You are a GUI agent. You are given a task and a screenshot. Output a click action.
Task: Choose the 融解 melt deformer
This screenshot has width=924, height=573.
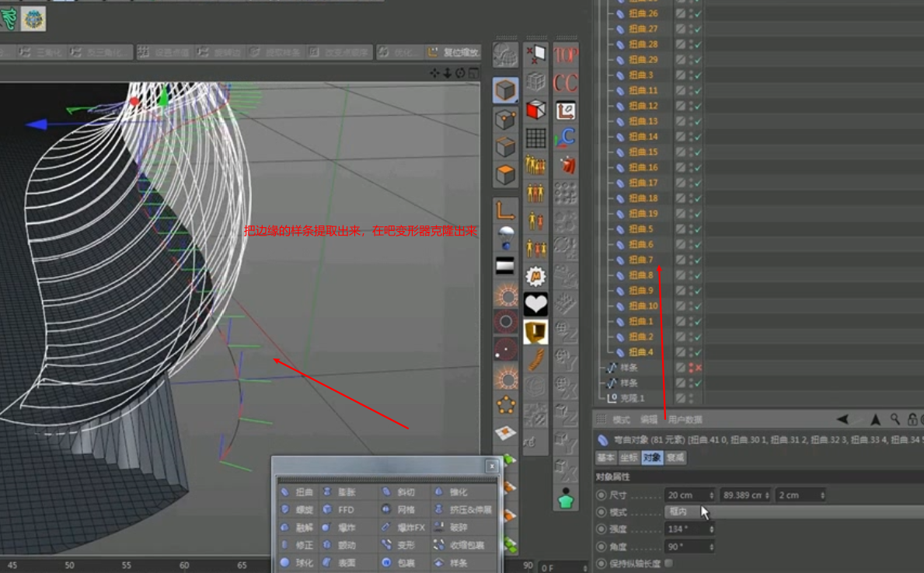[x=298, y=527]
